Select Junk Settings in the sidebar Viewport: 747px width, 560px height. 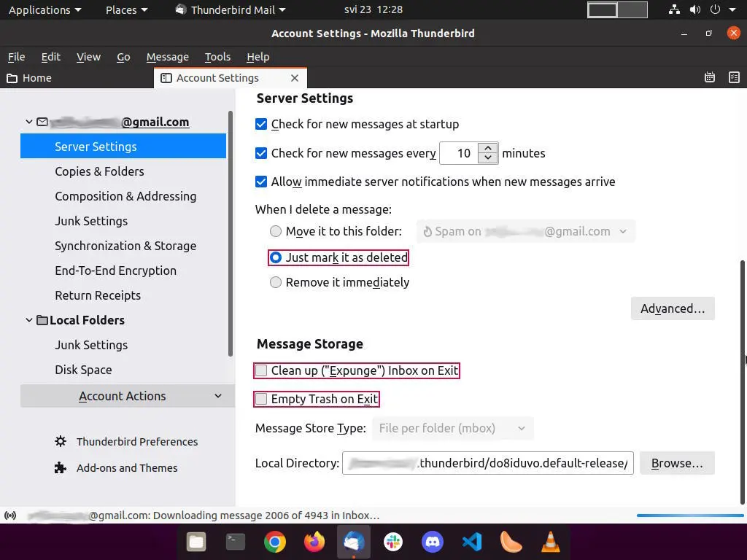tap(91, 221)
